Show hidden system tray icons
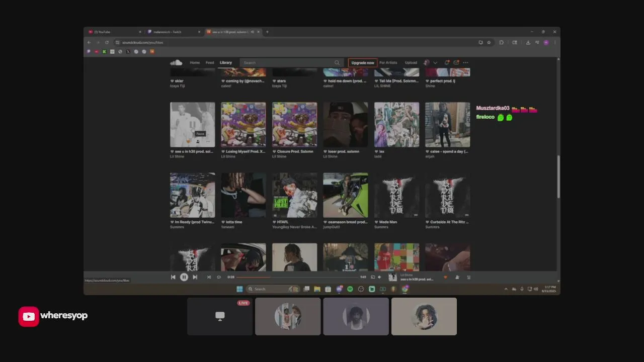This screenshot has height=362, width=644. pyautogui.click(x=506, y=289)
